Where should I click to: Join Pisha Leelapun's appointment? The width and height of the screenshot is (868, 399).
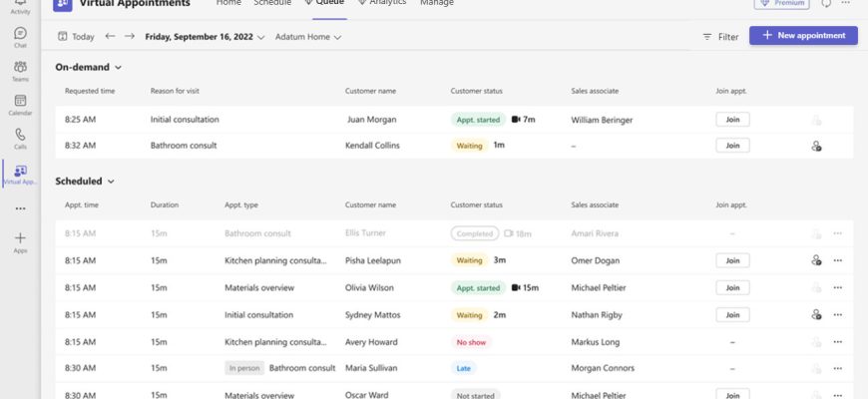coord(732,260)
